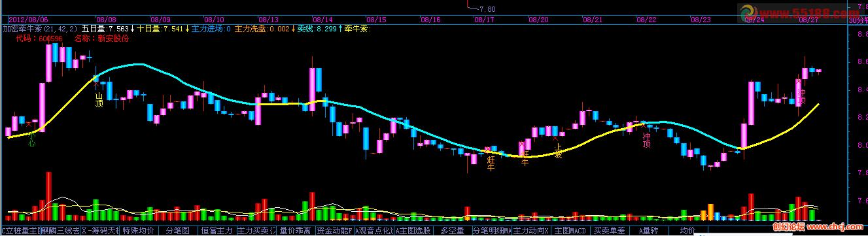Viewport: 868px width, 236px height.
Task: Select the 资金动能F tab
Action: pyautogui.click(x=334, y=231)
